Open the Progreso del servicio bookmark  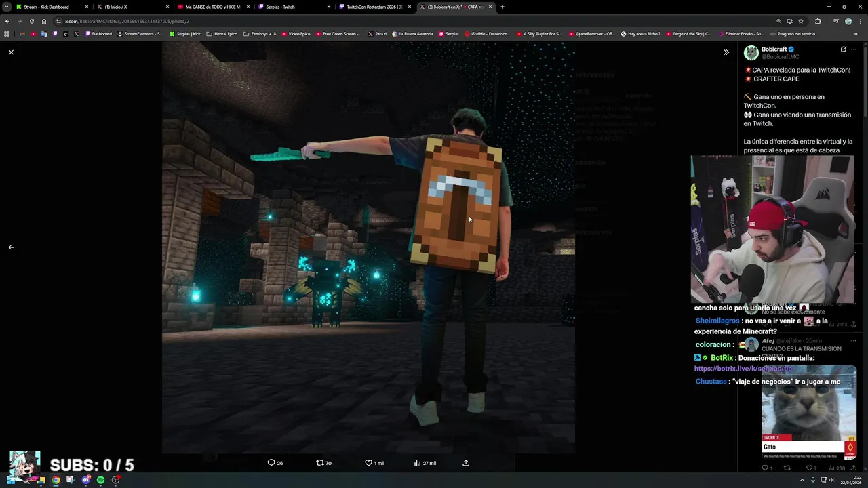coord(792,34)
